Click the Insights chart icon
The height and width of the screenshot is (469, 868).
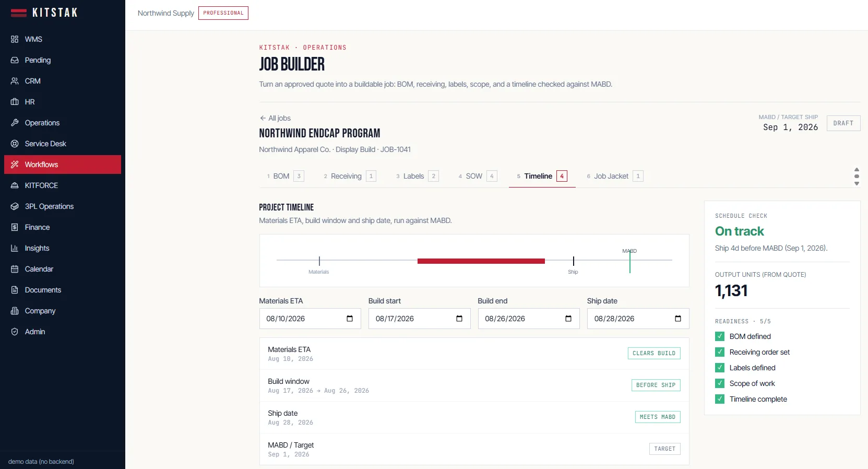(x=15, y=248)
